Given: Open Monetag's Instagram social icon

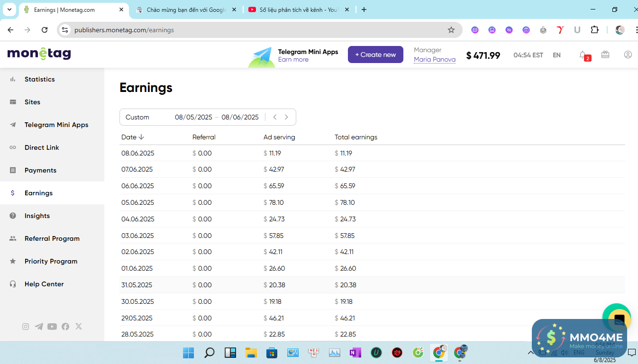Looking at the screenshot, I should click(x=26, y=327).
